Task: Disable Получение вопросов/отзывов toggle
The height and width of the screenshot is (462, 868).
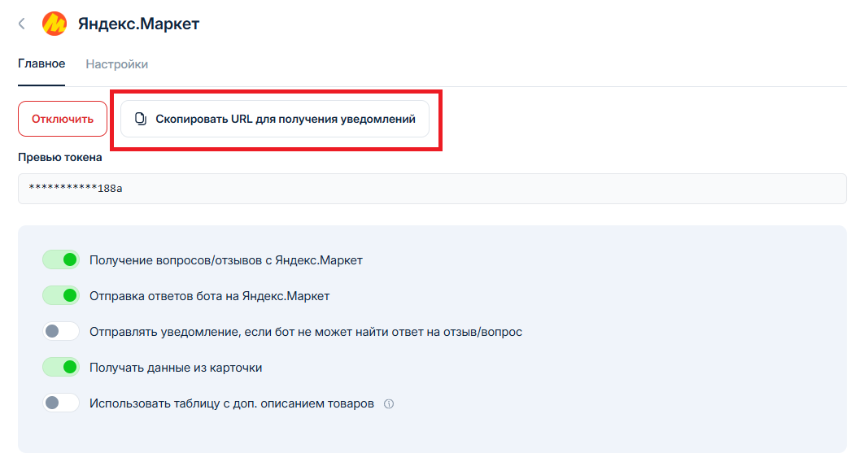Action: (61, 260)
